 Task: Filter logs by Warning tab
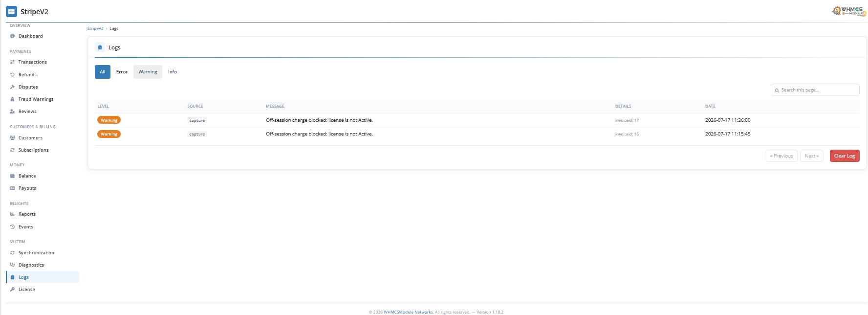[x=148, y=72]
